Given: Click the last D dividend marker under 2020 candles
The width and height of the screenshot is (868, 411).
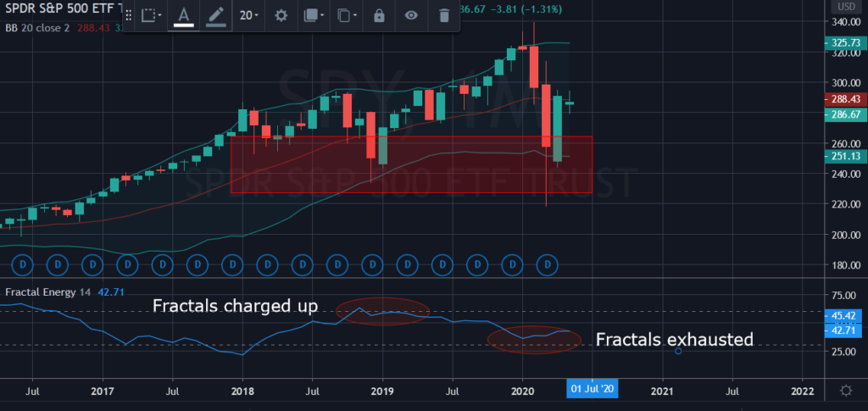Looking at the screenshot, I should 548,265.
